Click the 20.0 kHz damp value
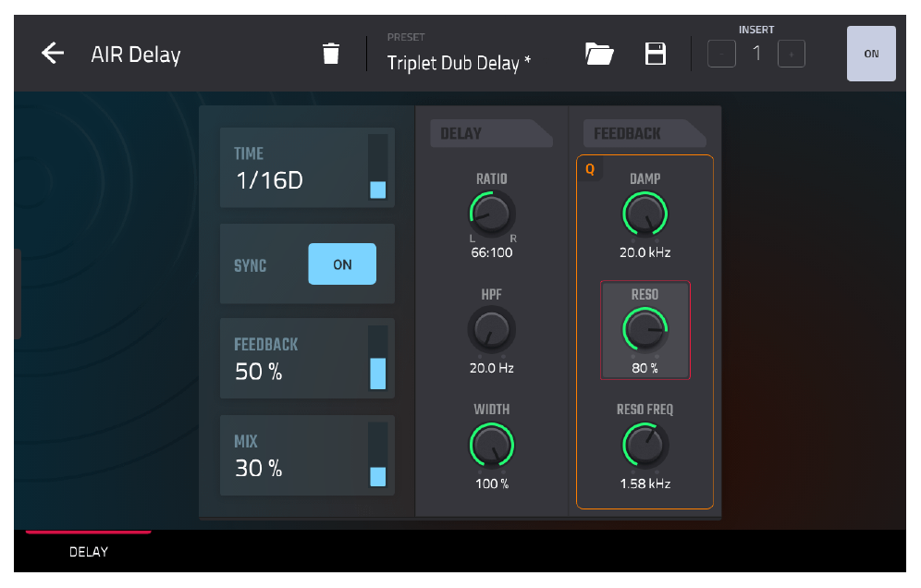This screenshot has height=588, width=921. click(645, 252)
